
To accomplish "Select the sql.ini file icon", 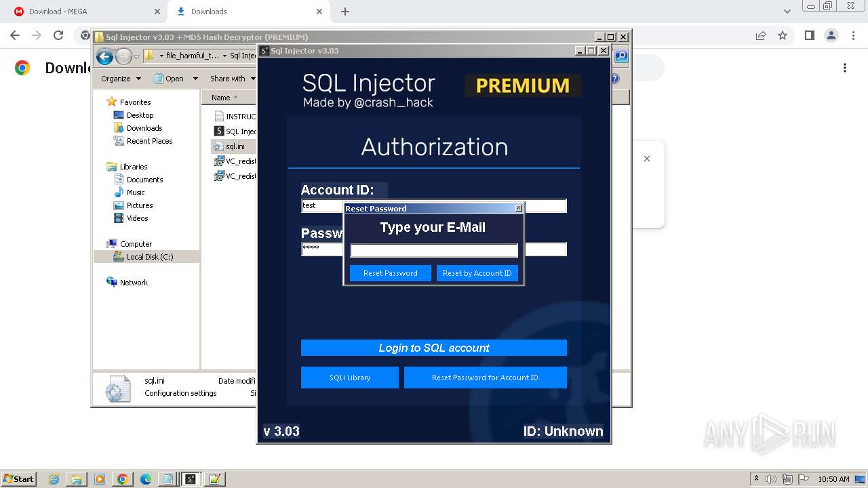I will click(219, 146).
